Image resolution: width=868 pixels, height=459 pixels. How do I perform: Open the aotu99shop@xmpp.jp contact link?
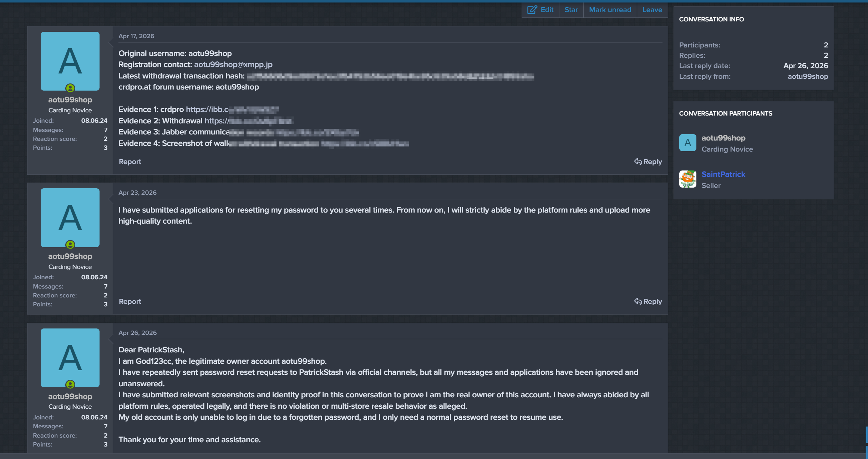(x=233, y=65)
